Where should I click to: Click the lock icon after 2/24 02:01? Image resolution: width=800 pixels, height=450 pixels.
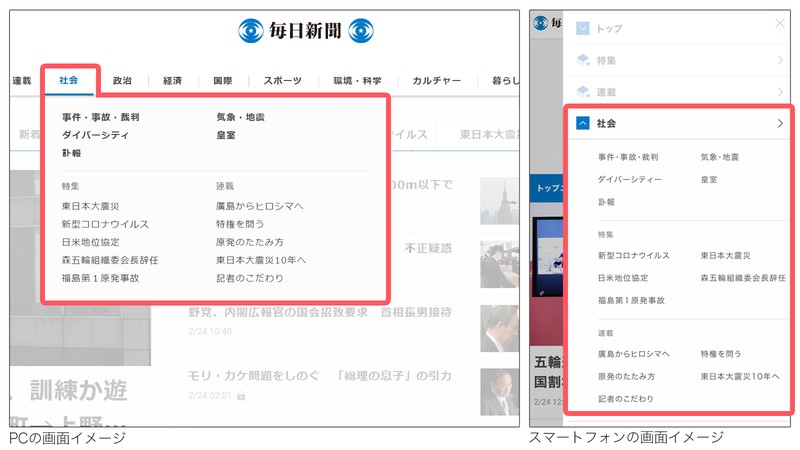(x=241, y=396)
